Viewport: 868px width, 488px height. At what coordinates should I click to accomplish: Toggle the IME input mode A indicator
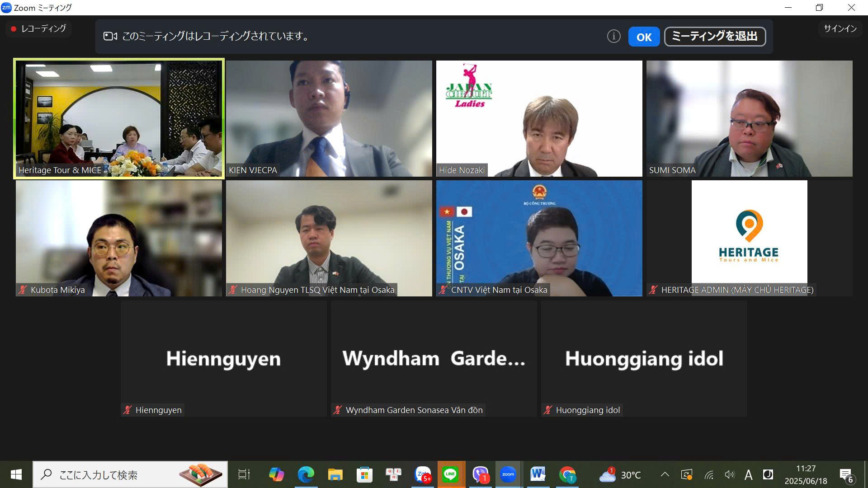748,474
